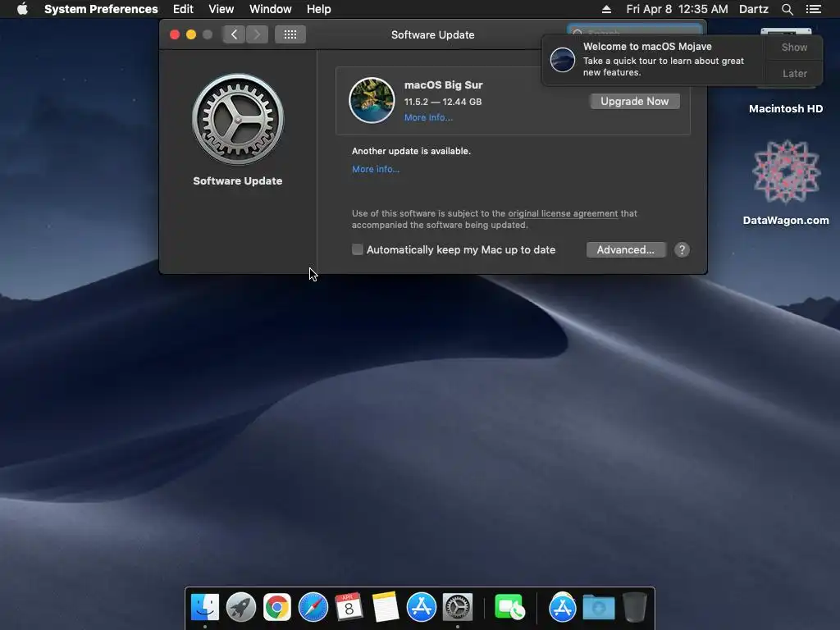Viewport: 840px width, 630px height.
Task: Open Calendar from the Dock
Action: (x=349, y=607)
